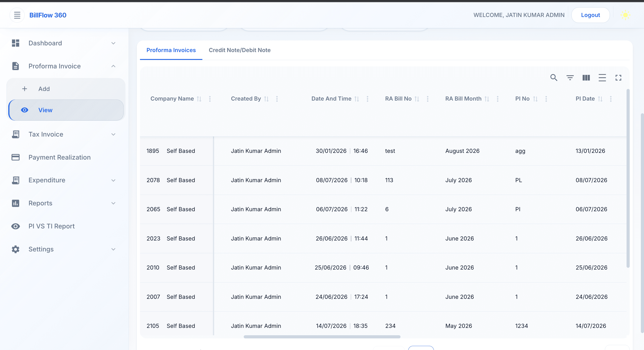The image size is (644, 350).
Task: Click the Reports chart icon
Action: (15, 203)
